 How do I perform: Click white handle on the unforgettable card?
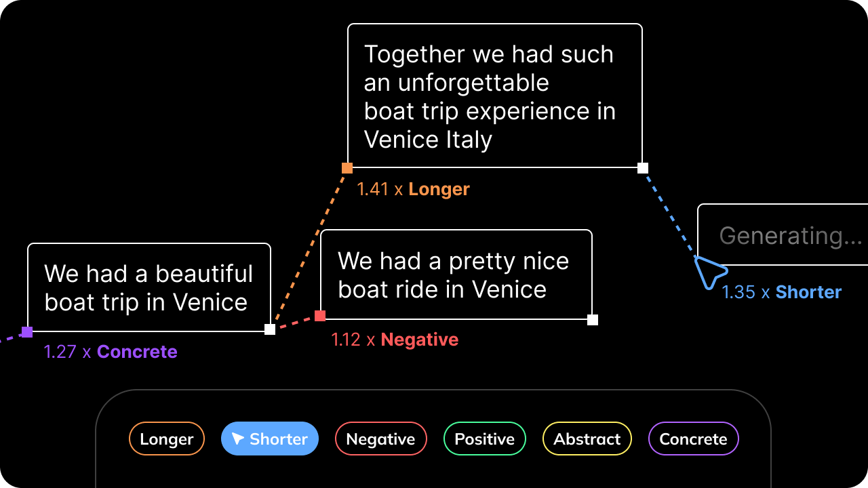(643, 168)
